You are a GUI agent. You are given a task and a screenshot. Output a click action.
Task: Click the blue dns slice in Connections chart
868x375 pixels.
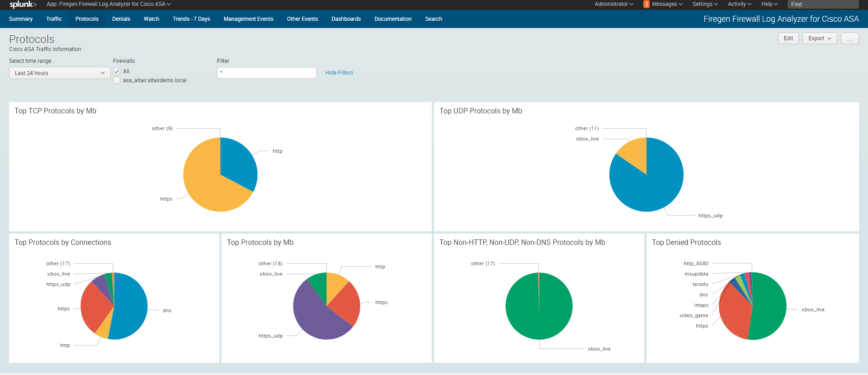[x=131, y=306]
